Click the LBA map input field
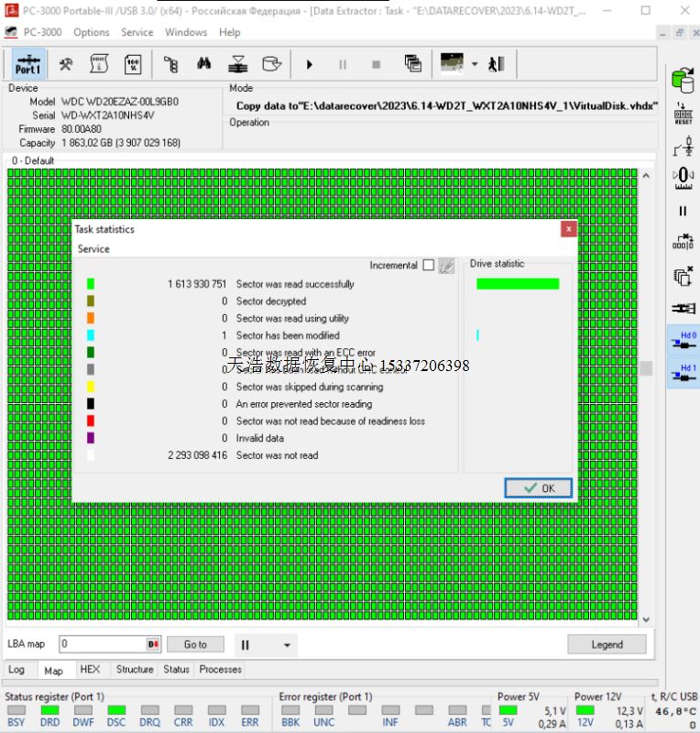 (103, 644)
